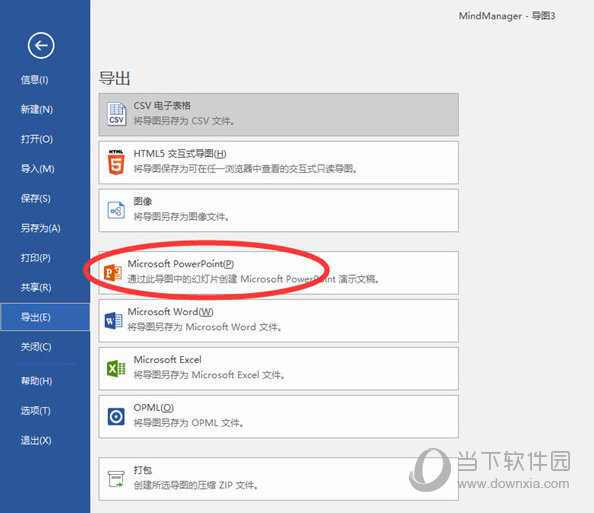Image resolution: width=594 pixels, height=513 pixels.
Task: Export to Microsoft PowerPoint(P)
Action: tap(278, 272)
